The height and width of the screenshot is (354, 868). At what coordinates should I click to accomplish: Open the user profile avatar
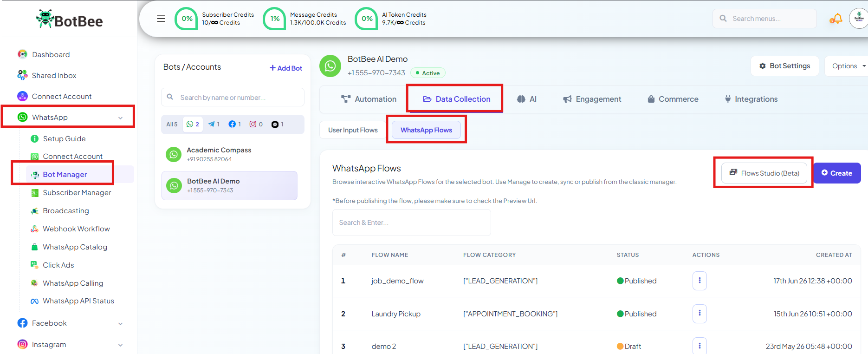coord(859,19)
